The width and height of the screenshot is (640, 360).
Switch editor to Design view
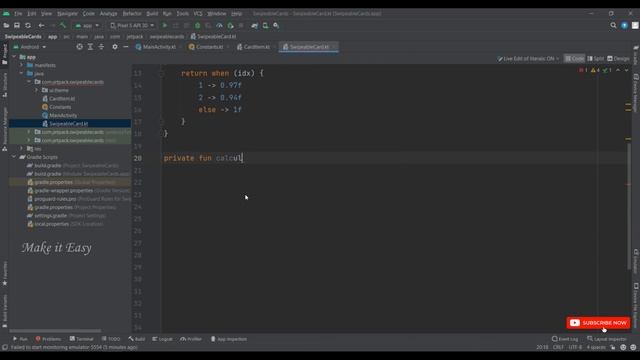pyautogui.click(x=618, y=58)
